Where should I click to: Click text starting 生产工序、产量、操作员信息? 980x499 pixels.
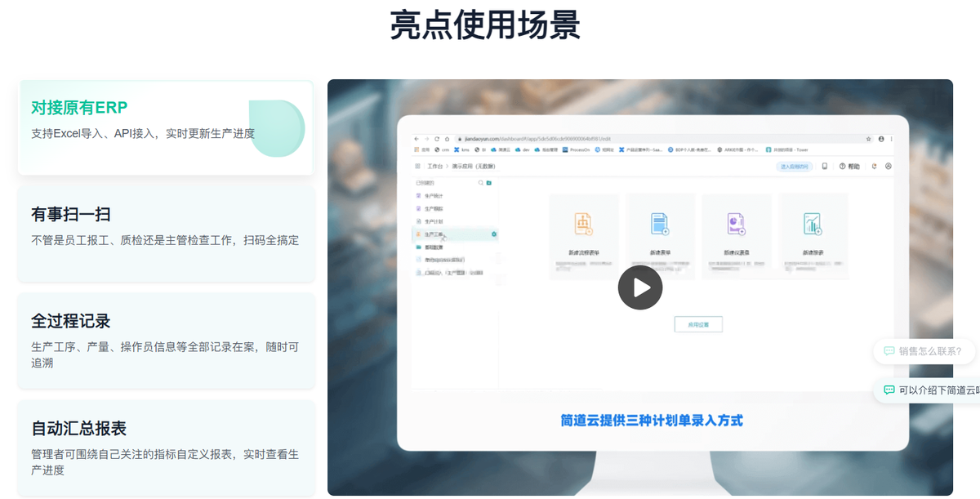(x=165, y=354)
